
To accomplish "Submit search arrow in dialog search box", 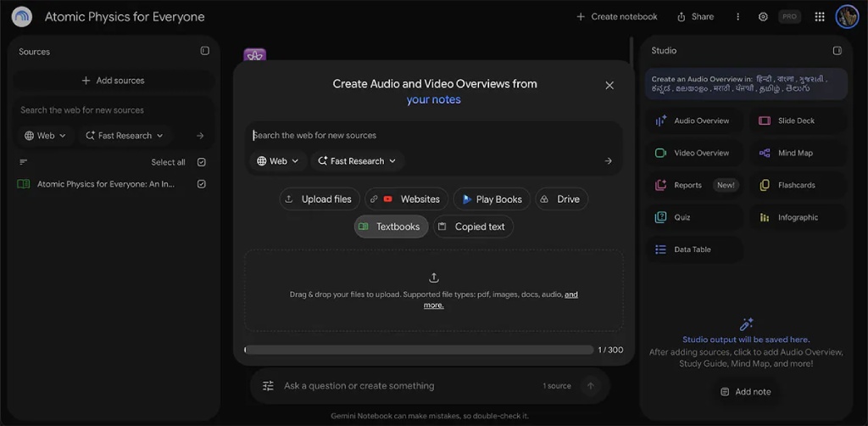I will pos(609,161).
